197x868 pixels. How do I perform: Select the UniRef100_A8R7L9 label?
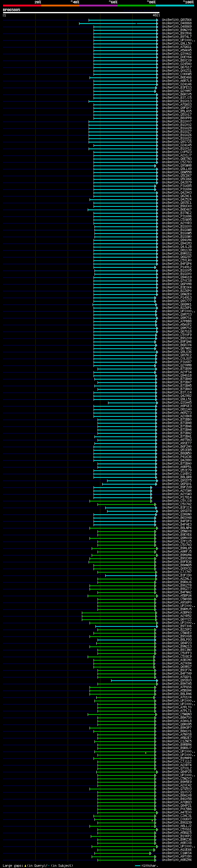coord(176,81)
